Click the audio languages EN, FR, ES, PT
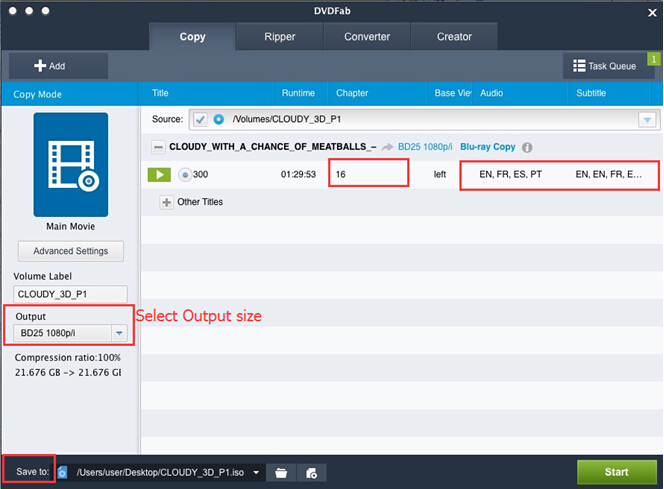The image size is (664, 489). point(510,174)
